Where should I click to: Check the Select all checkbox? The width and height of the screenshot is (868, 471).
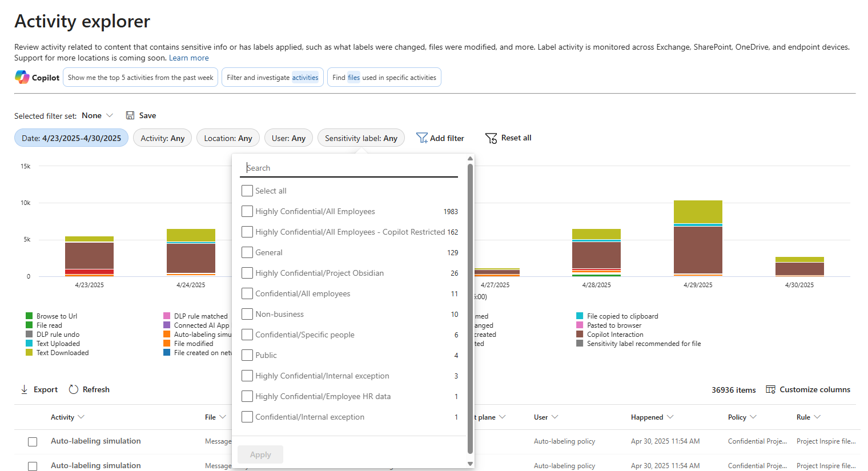click(x=247, y=191)
